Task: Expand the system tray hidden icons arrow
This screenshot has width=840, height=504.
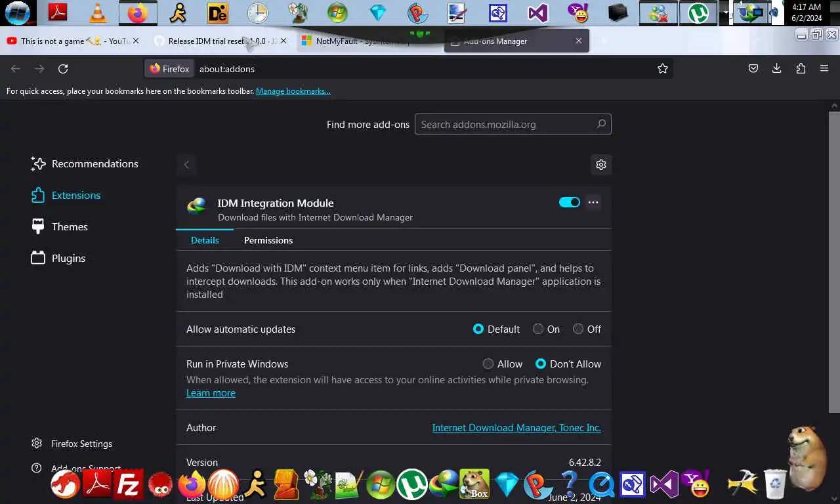Action: [x=726, y=12]
